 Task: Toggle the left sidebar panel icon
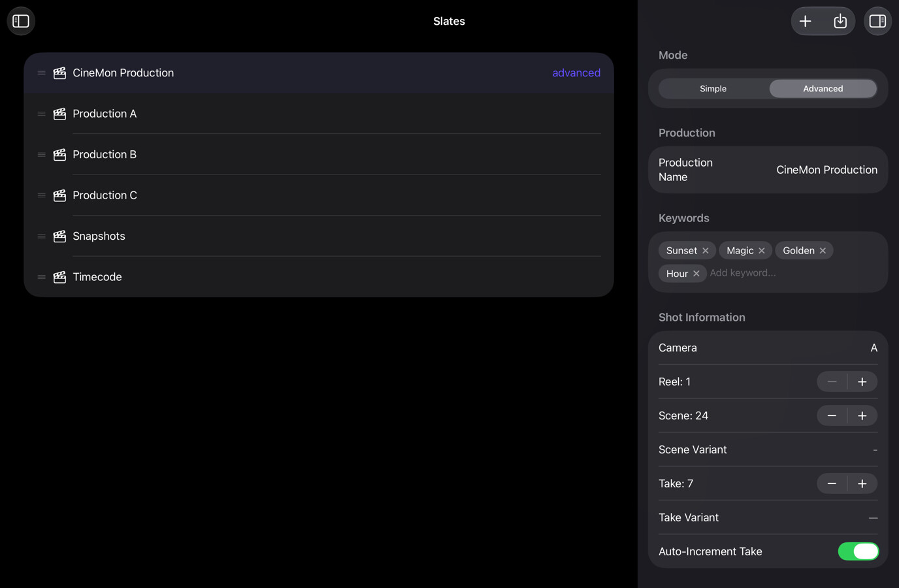pyautogui.click(x=21, y=21)
